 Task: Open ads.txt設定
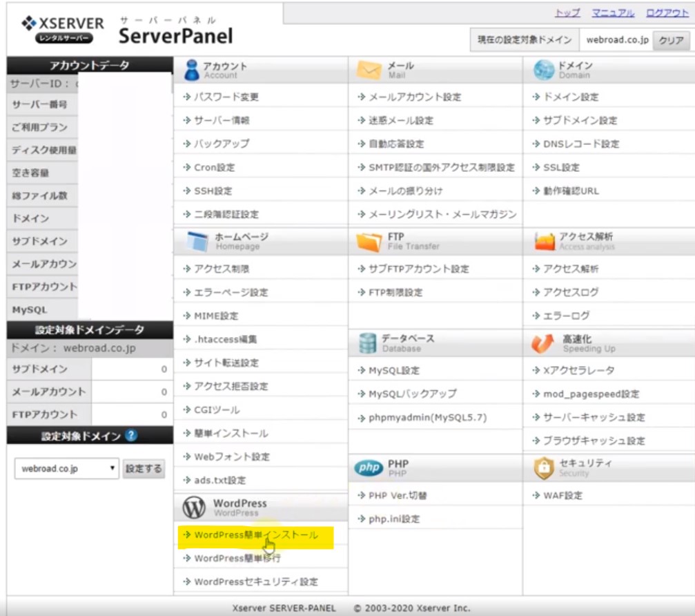219,480
